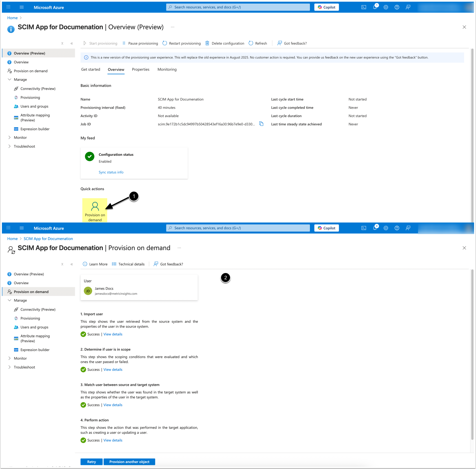Click the Learn More info button
This screenshot has width=476, height=469.
click(95, 264)
